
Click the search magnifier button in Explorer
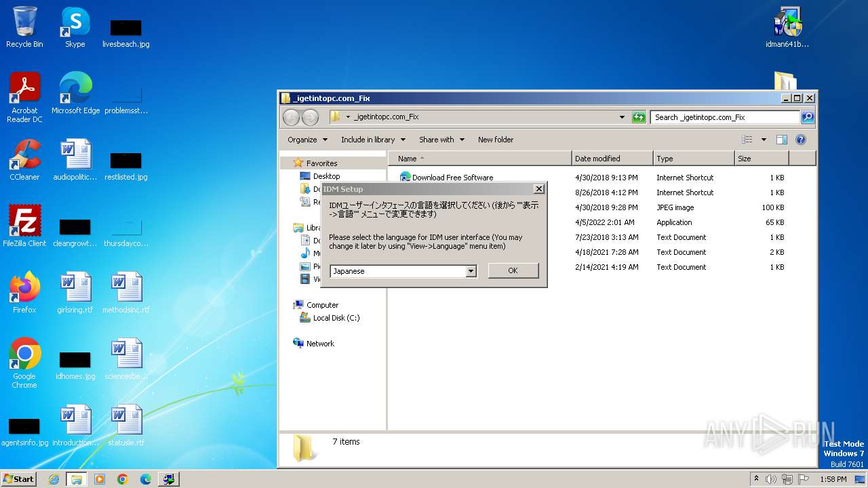(x=807, y=117)
